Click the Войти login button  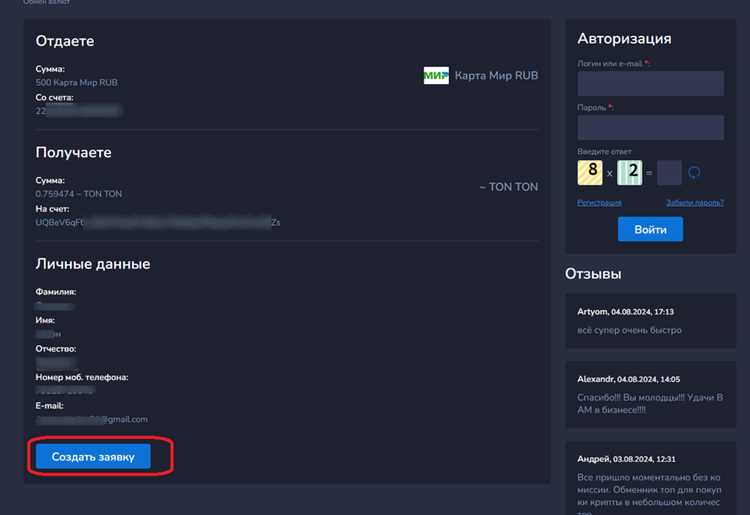click(x=650, y=230)
